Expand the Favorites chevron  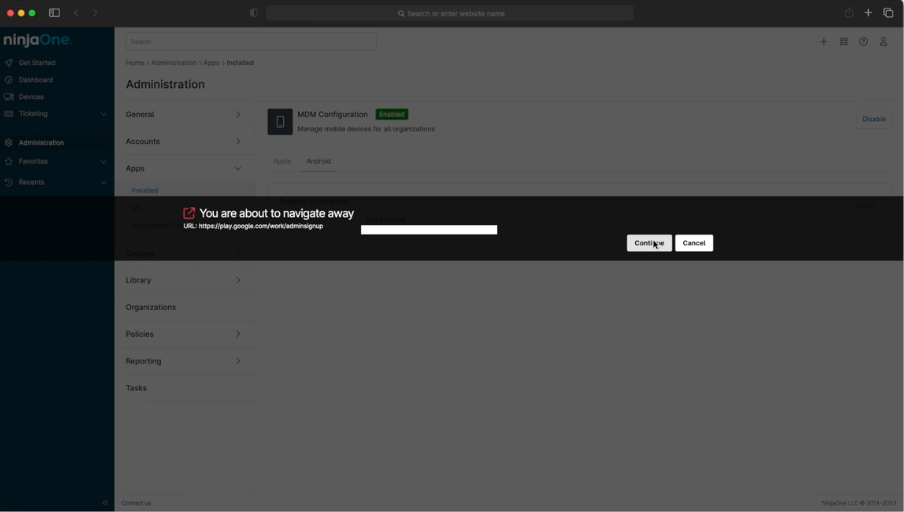point(104,162)
